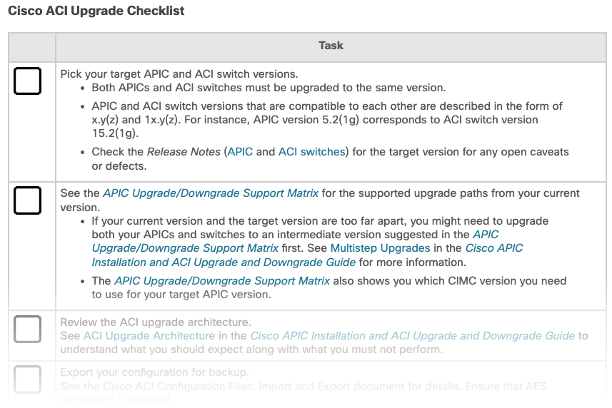Open the ACI Upgrade Architecture link
Screen dimensions: 612x408
point(149,336)
